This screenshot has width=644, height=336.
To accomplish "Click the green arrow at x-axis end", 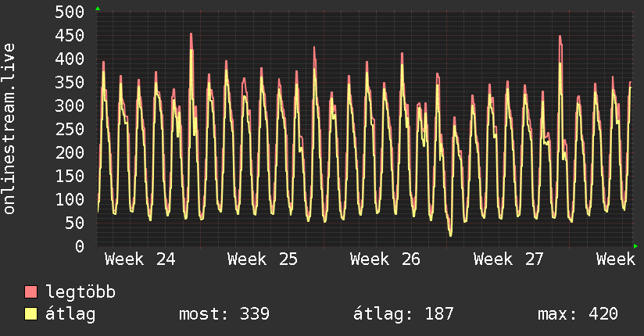I will click(635, 246).
